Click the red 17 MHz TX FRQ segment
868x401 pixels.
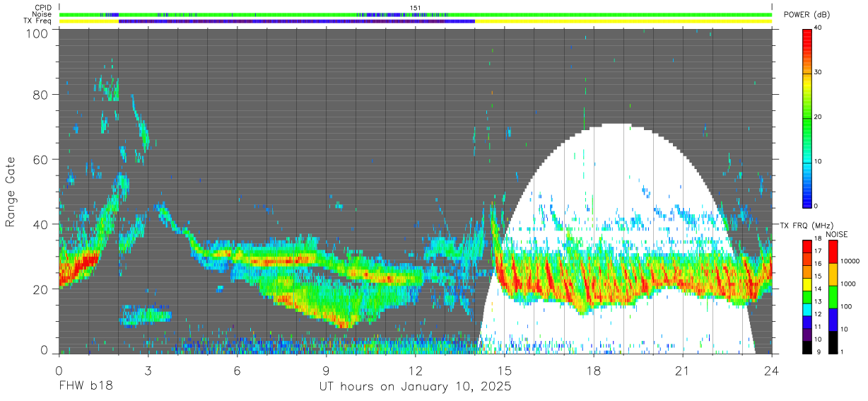click(807, 247)
